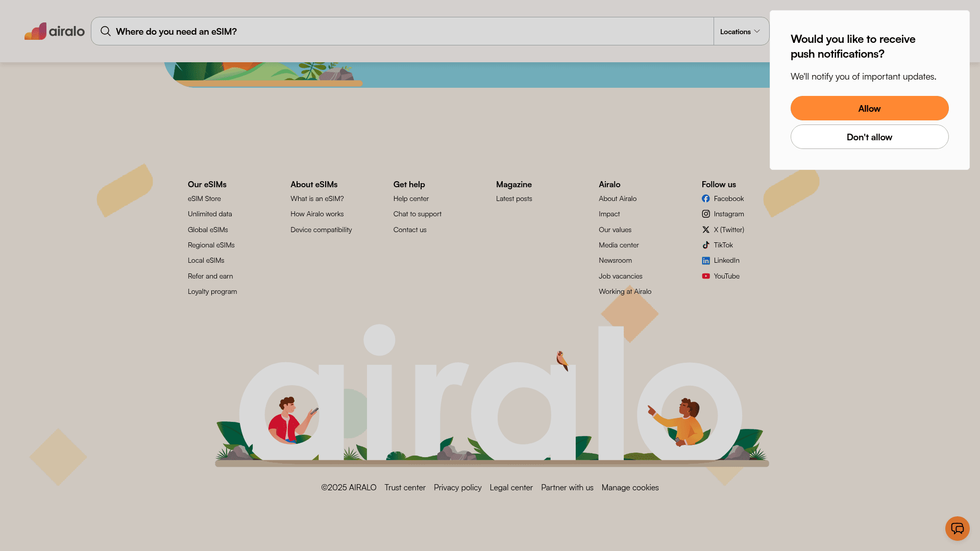Click the search magnifier icon

[x=105, y=31]
